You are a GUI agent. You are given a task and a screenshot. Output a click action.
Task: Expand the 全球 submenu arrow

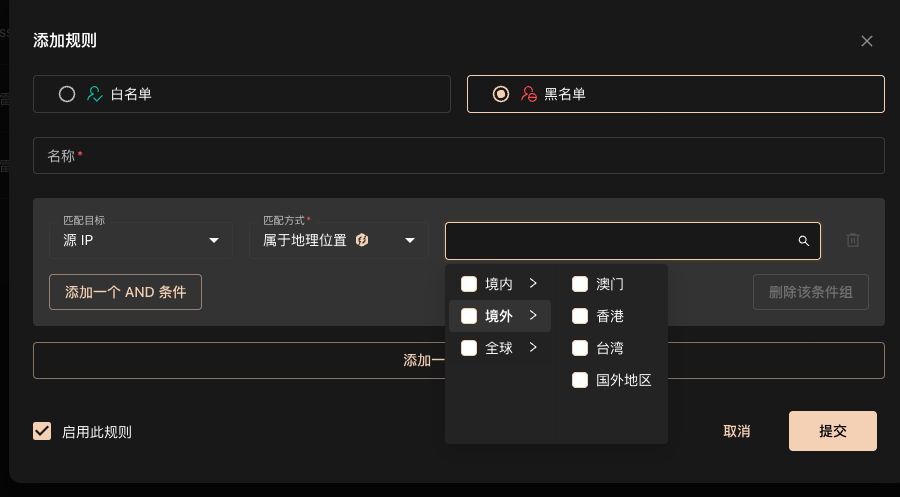click(x=534, y=348)
